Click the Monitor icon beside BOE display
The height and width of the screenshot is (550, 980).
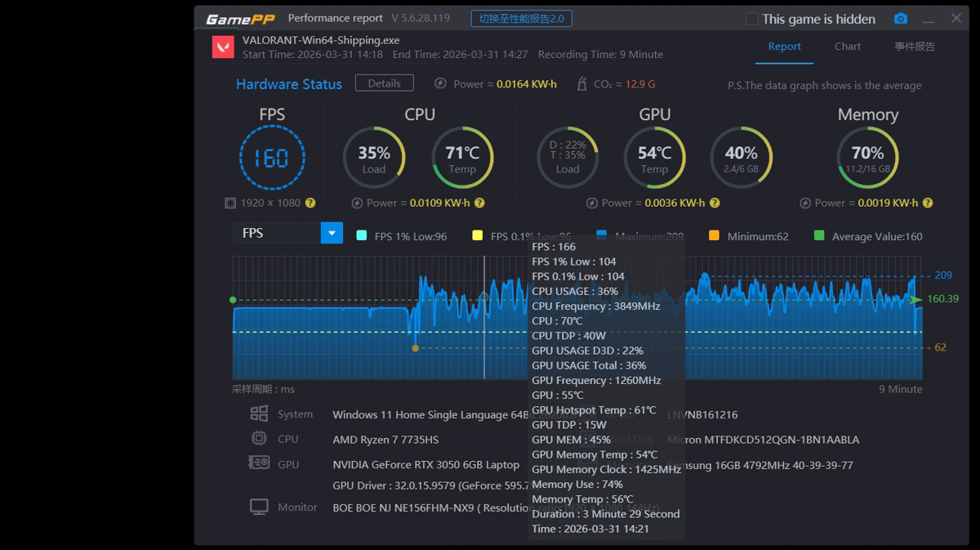coord(259,506)
